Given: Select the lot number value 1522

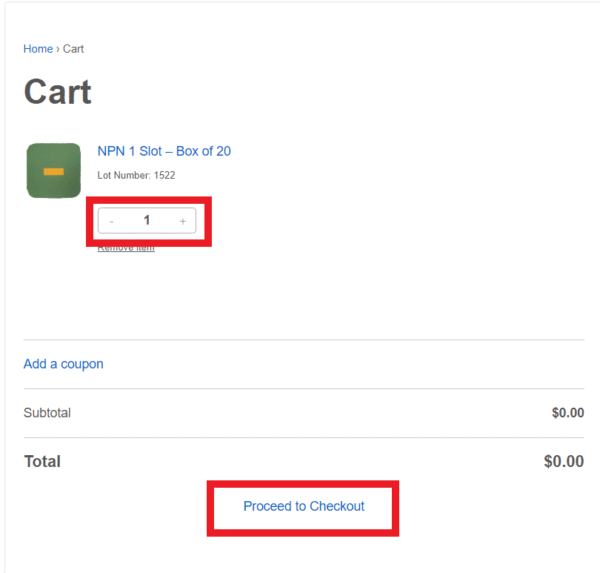Looking at the screenshot, I should click(165, 175).
